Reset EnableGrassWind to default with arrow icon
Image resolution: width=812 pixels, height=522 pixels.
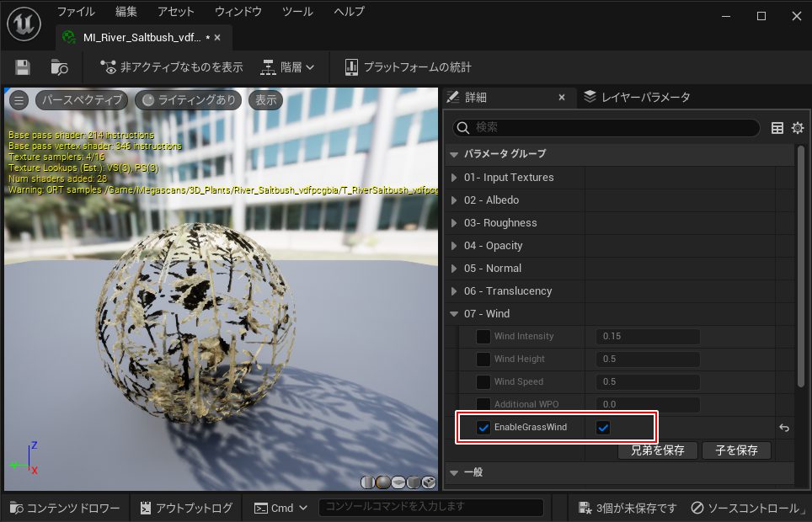coord(783,428)
